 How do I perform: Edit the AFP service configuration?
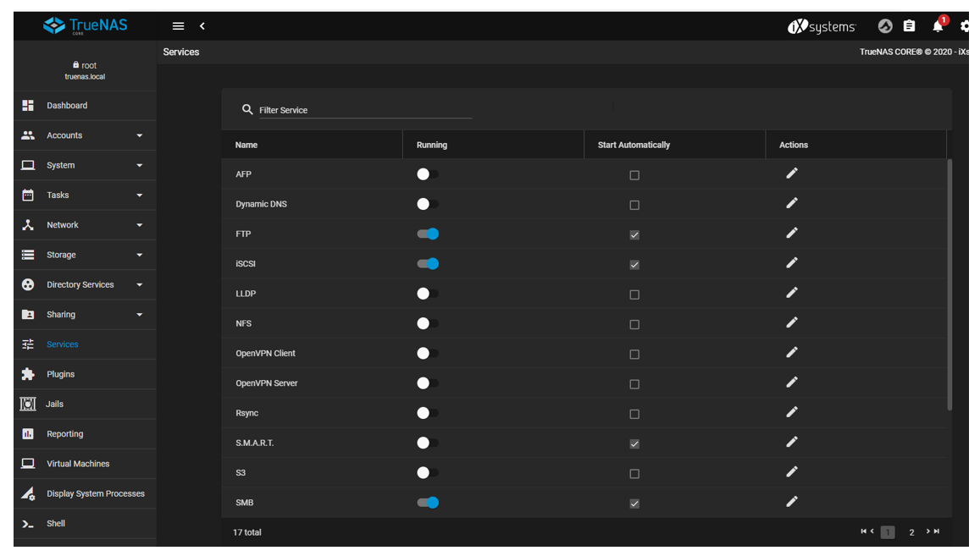(792, 173)
